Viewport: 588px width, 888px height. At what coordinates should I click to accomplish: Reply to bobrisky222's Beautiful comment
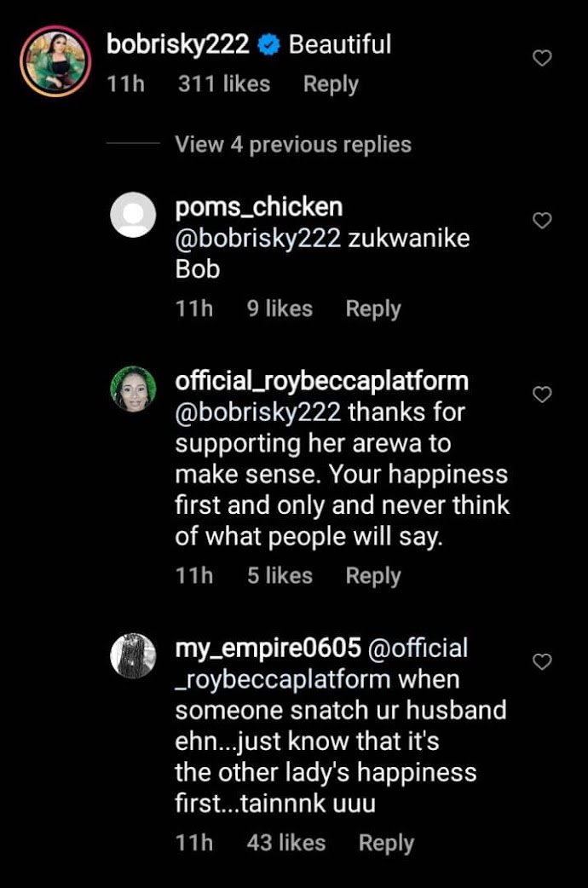pyautogui.click(x=331, y=84)
